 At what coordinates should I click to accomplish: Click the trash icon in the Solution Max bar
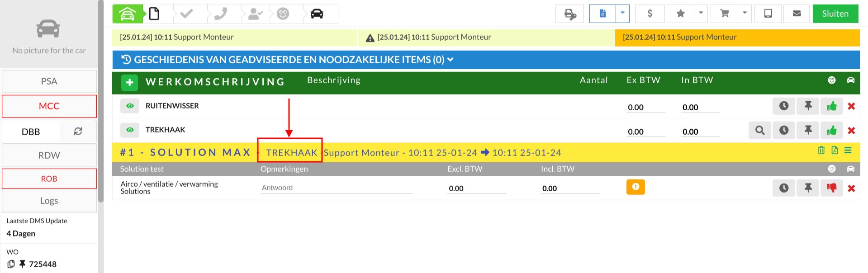[821, 151]
